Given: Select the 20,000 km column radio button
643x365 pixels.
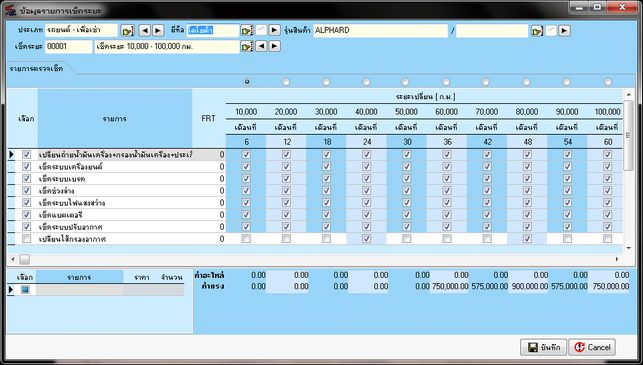Looking at the screenshot, I should pyautogui.click(x=286, y=82).
